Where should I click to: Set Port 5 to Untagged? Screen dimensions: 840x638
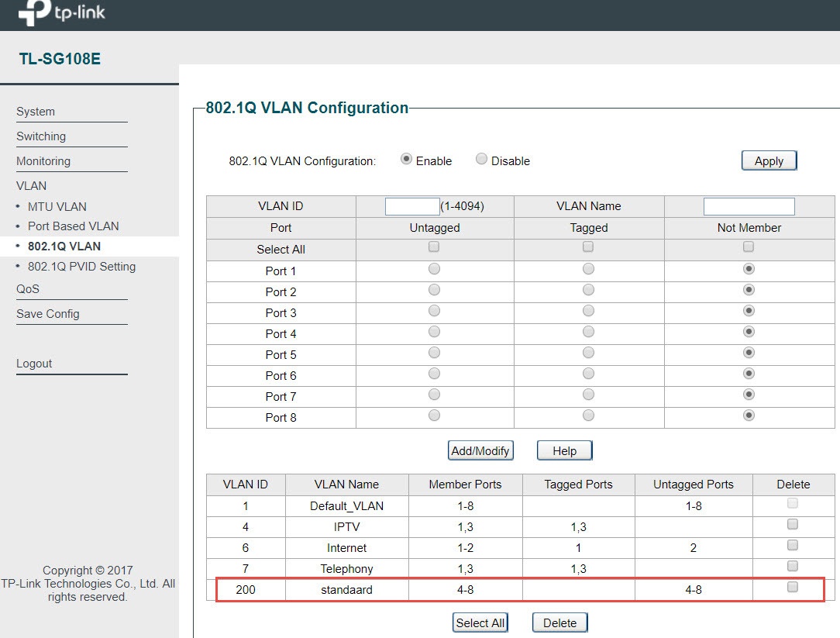click(435, 353)
